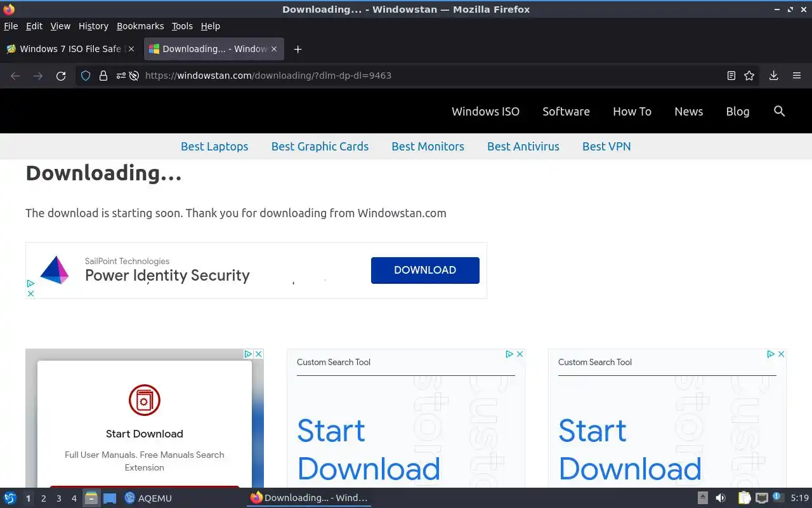
Task: Open the History menu
Action: tap(94, 26)
